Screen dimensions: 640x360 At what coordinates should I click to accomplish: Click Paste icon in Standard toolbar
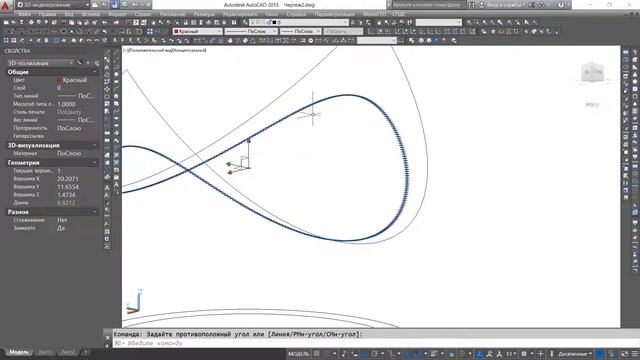tap(79, 22)
